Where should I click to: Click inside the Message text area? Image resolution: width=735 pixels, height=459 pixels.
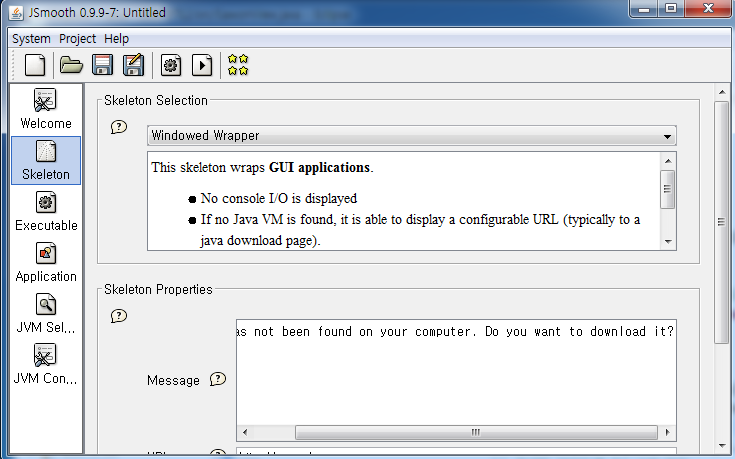coord(456,372)
